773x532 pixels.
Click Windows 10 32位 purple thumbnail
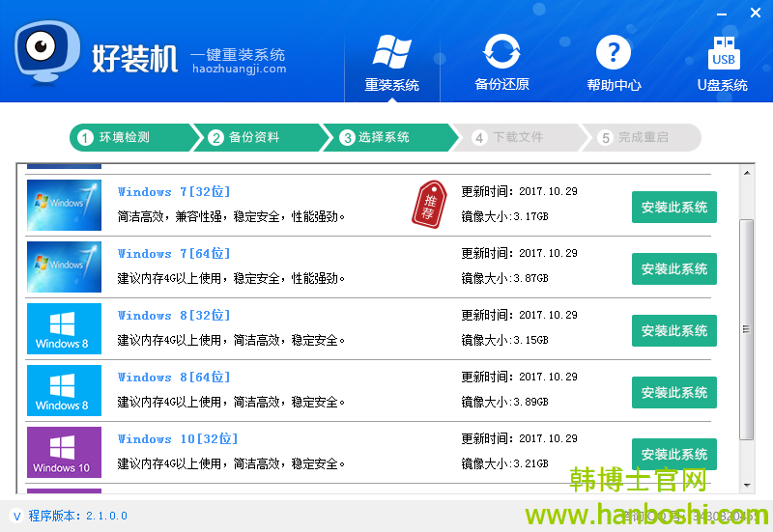coord(64,452)
